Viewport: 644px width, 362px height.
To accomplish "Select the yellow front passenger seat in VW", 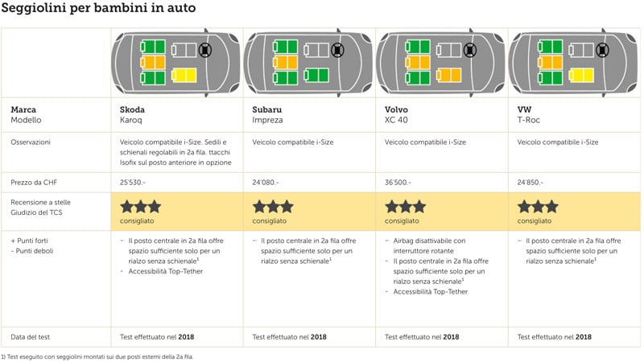I will tap(581, 76).
